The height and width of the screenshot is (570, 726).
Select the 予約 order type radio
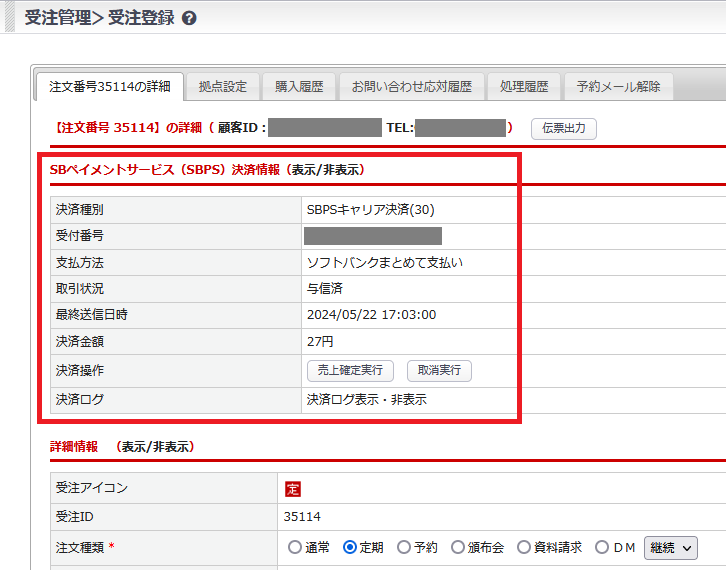tap(404, 547)
